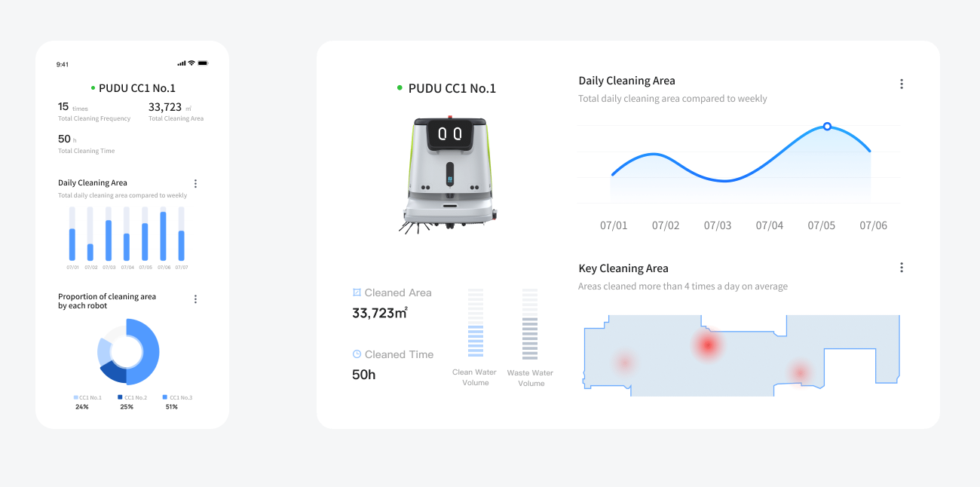Click the 07/01 label on line chart axis

(x=614, y=225)
